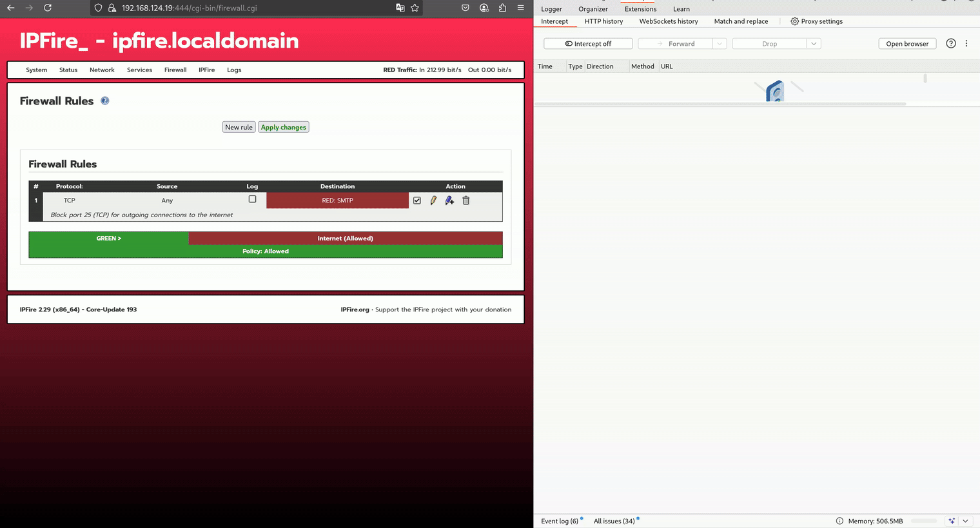Viewport: 980px width, 528px height.
Task: Delete the SMTP rule with trash icon
Action: point(466,200)
